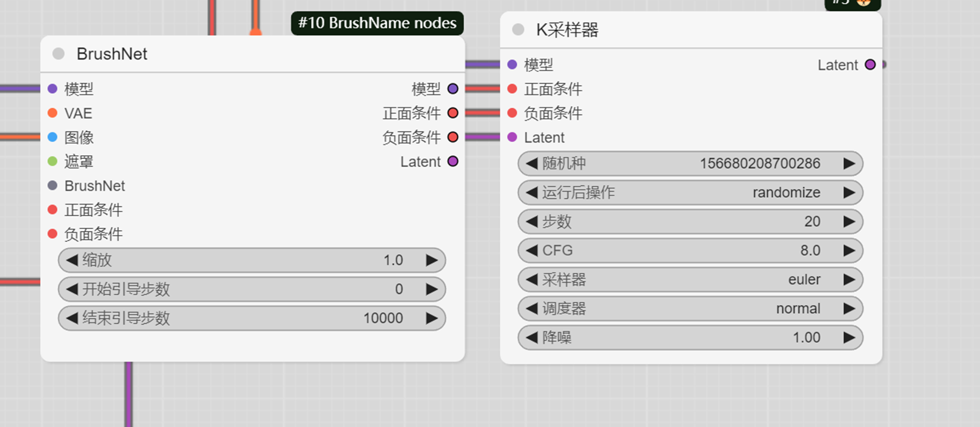Click BrushNet Latent output socket
This screenshot has height=427, width=980.
pos(452,161)
